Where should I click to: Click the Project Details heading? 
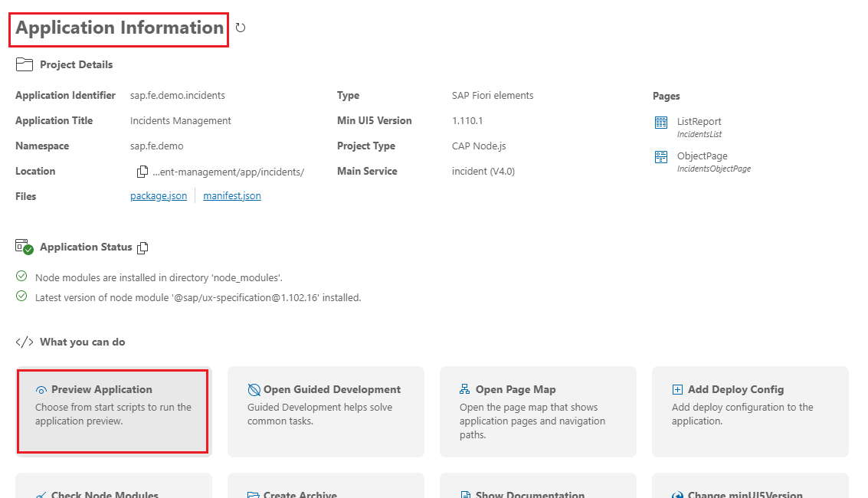[77, 64]
